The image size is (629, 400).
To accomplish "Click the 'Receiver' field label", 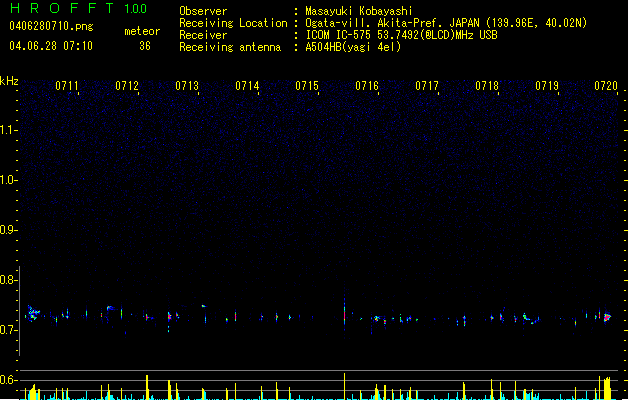I will coord(203,35).
